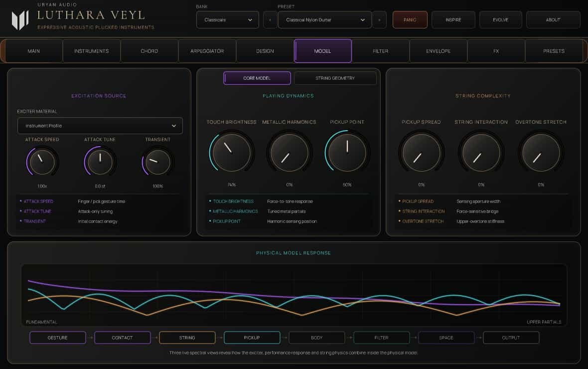Go to previous preset arrow
Viewport: 588px width, 369px height.
click(x=270, y=20)
